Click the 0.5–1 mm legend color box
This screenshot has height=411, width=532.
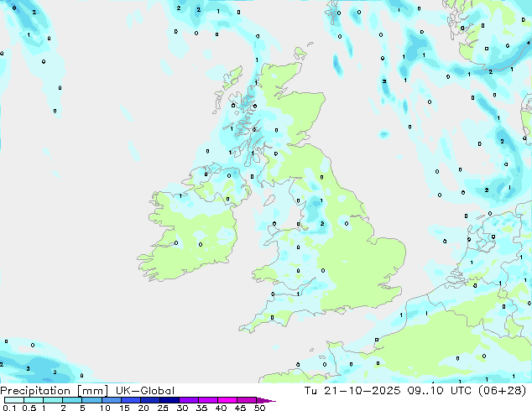[x=34, y=400]
